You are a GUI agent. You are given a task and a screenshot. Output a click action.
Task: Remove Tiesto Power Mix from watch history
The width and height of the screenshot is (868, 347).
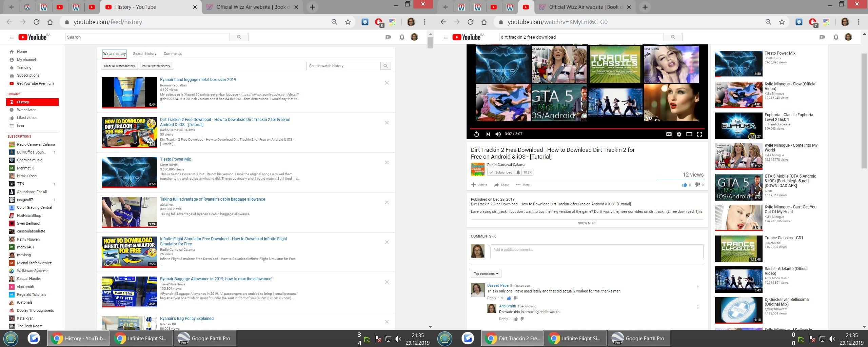tap(387, 163)
